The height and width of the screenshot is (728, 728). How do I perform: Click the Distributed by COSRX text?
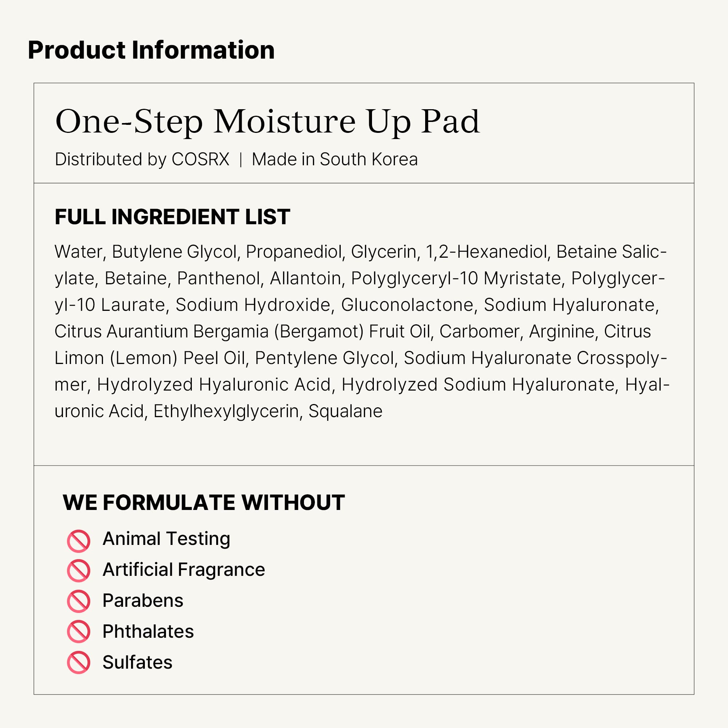point(142,159)
